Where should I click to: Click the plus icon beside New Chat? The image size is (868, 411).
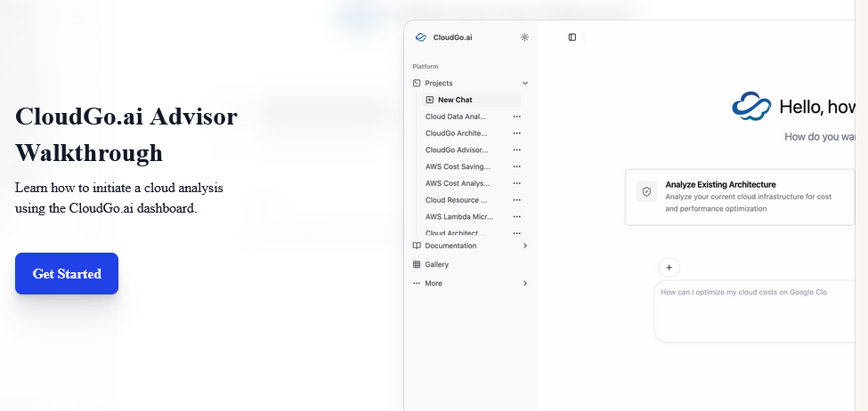(430, 100)
